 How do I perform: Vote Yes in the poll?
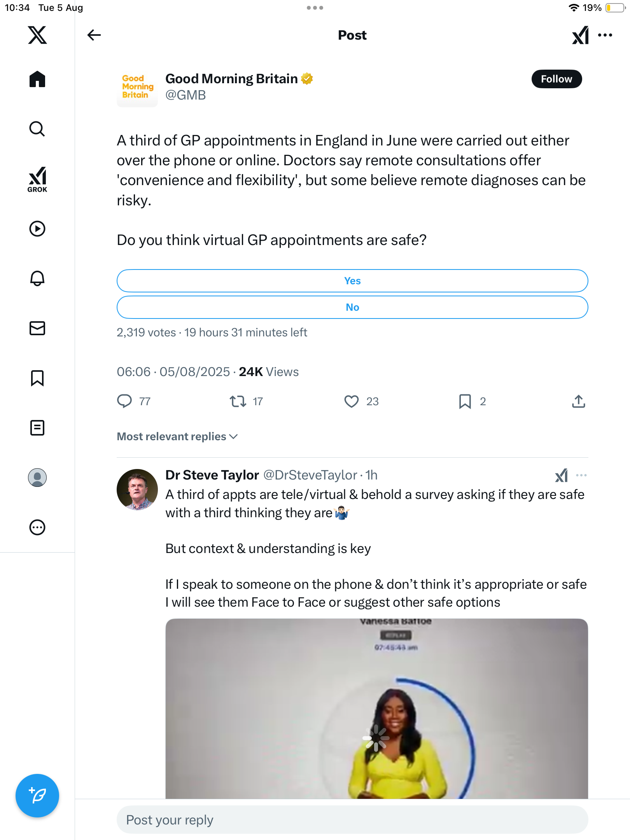(x=352, y=281)
